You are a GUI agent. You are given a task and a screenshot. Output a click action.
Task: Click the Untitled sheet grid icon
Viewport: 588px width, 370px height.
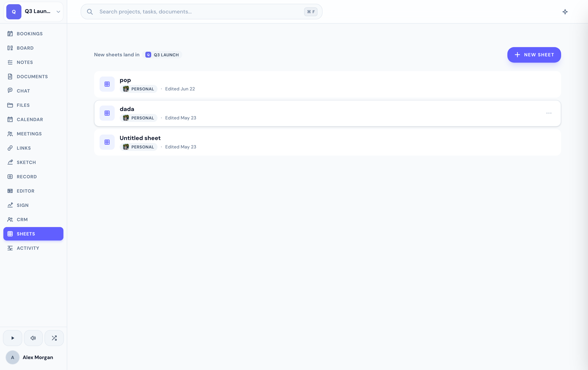(107, 142)
